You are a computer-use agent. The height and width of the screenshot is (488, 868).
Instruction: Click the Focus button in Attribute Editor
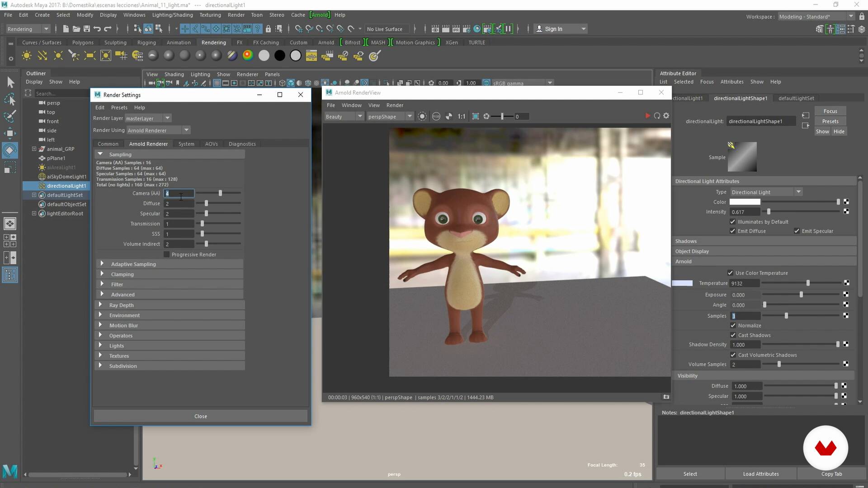[830, 111]
